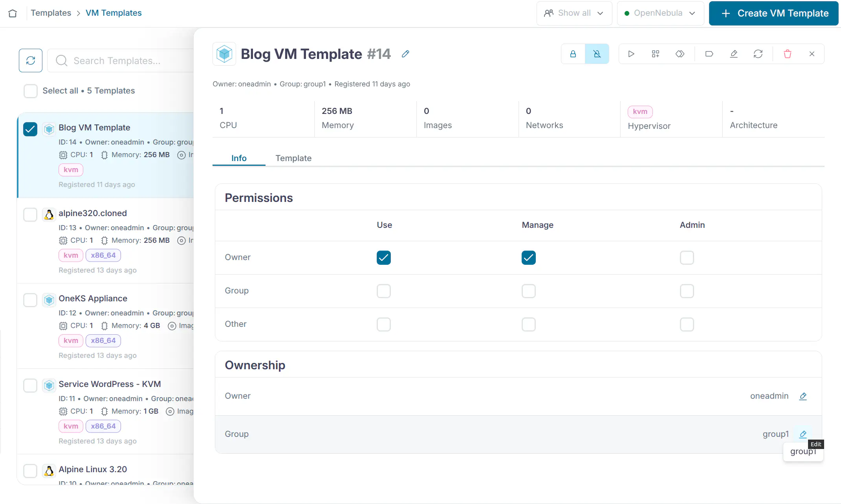Check the Service WordPress - KVM checkbox
Viewport: 841px width, 504px height.
pos(30,385)
